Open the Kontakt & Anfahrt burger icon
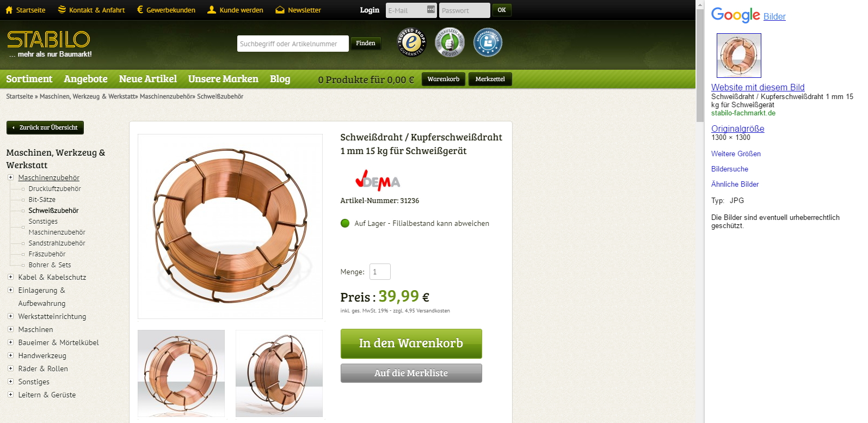 tap(62, 10)
